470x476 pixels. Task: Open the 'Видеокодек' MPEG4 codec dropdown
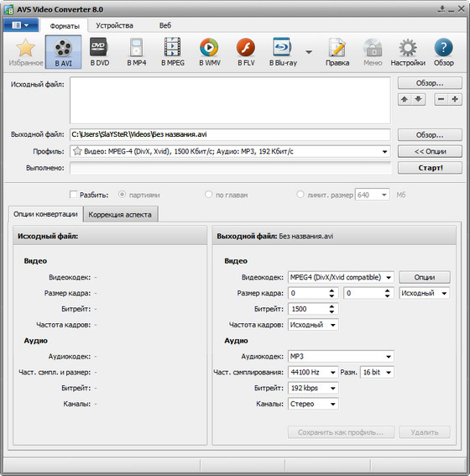click(x=341, y=277)
